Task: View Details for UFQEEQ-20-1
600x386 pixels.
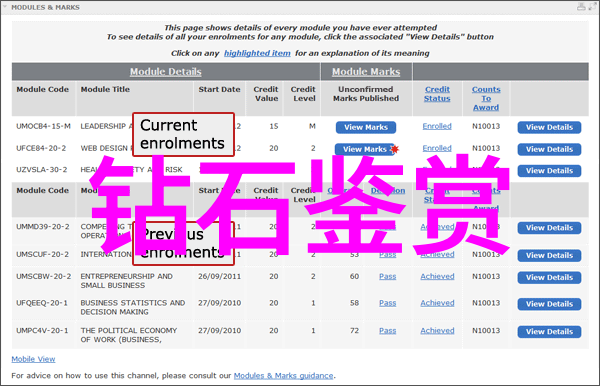Action: pyautogui.click(x=549, y=304)
